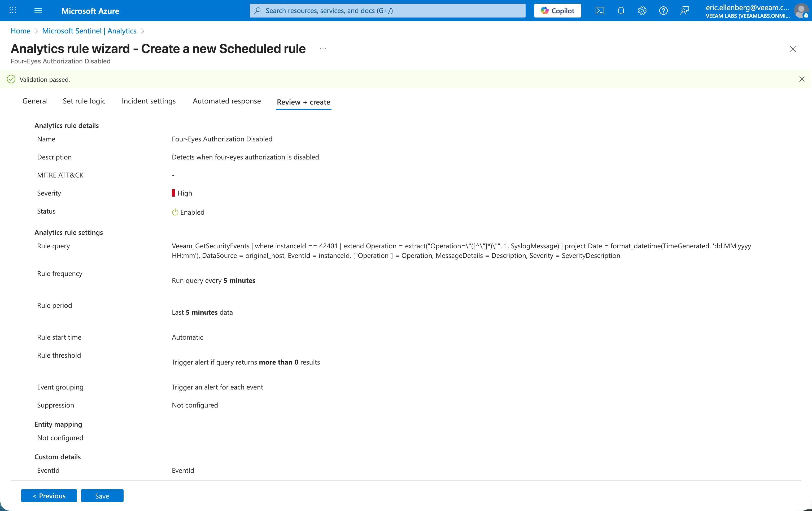Switch to the Incident settings tab

[149, 101]
